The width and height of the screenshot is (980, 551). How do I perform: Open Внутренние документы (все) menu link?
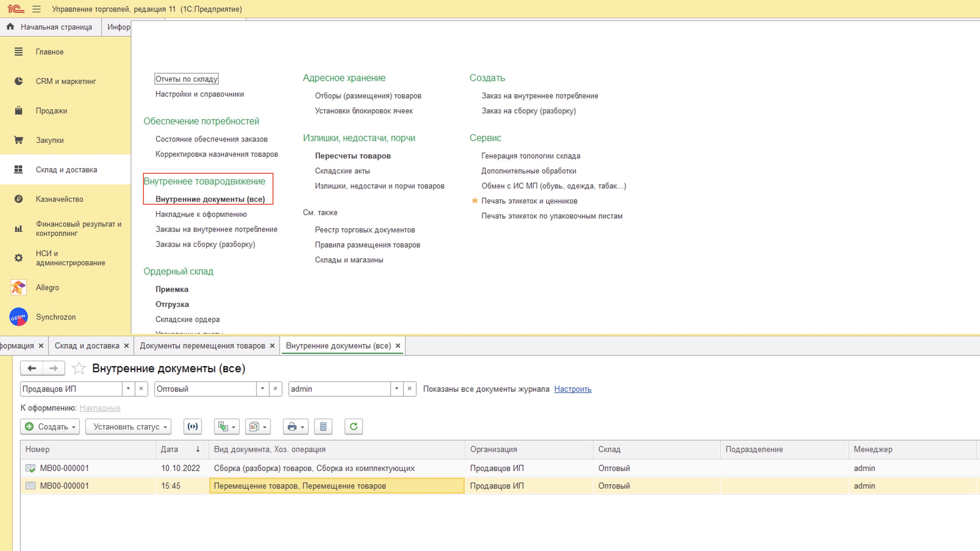(210, 199)
